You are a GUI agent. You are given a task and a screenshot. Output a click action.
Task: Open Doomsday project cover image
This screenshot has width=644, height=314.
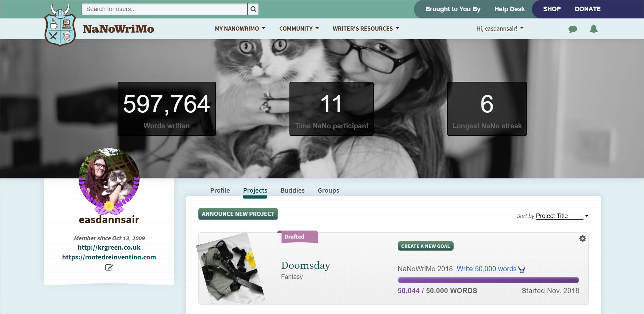pos(231,268)
